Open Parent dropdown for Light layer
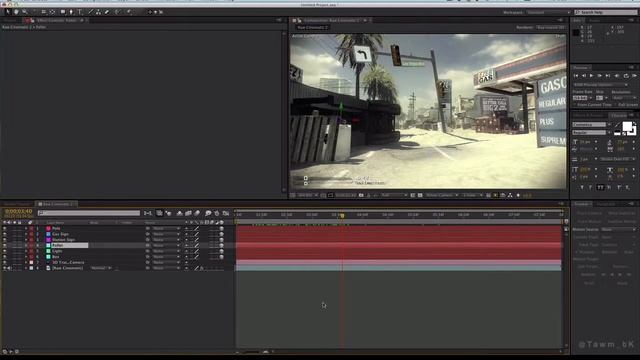Screen dimensions: 640x360 pyautogui.click(x=166, y=251)
